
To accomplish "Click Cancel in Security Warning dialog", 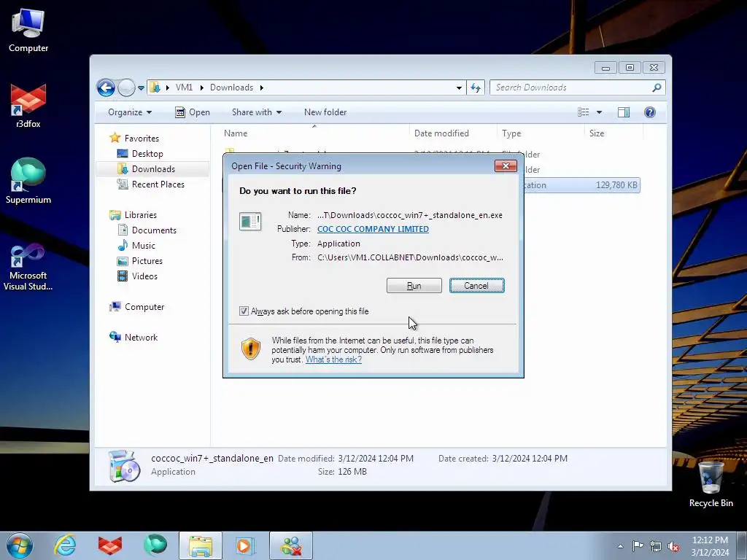I will (476, 286).
